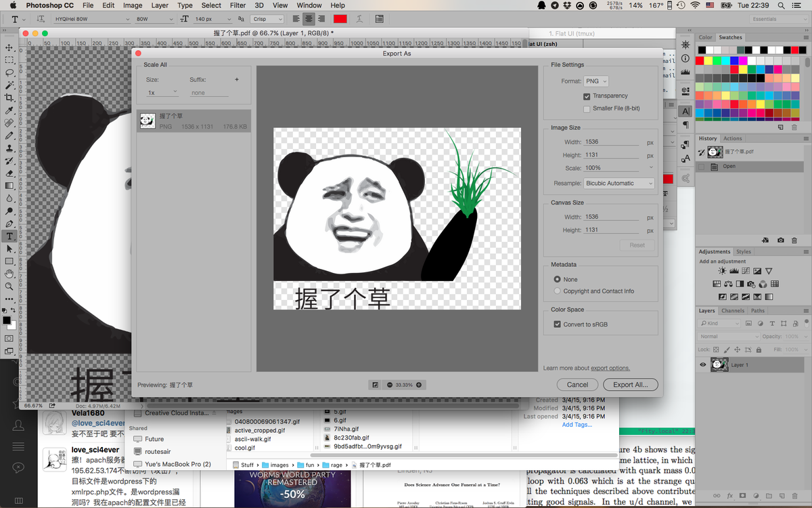
Task: Hide Layer 1 visibility
Action: click(702, 364)
